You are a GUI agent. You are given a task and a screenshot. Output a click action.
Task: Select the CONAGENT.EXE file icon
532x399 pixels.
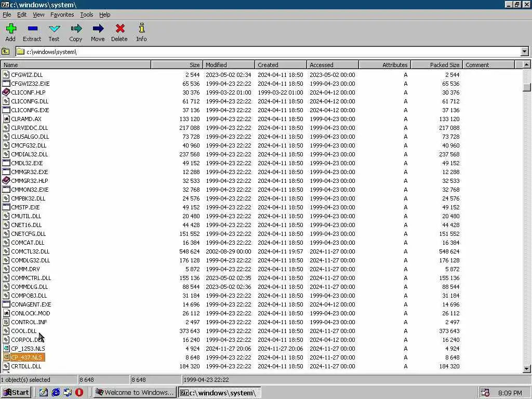[6, 304]
